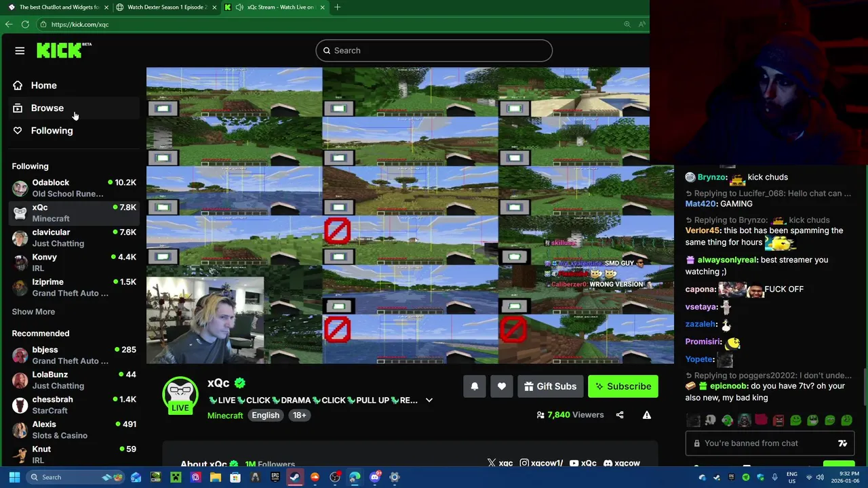Open the 7TV emote menu icon

842,443
